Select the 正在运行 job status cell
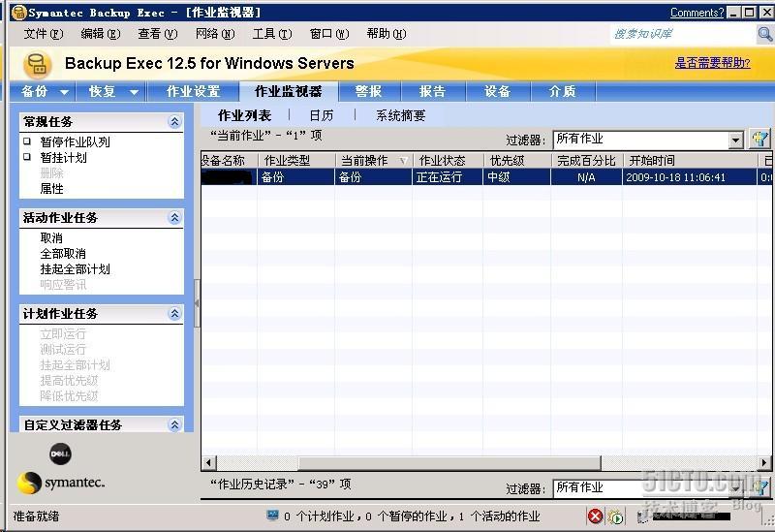The width and height of the screenshot is (775, 532). [448, 177]
